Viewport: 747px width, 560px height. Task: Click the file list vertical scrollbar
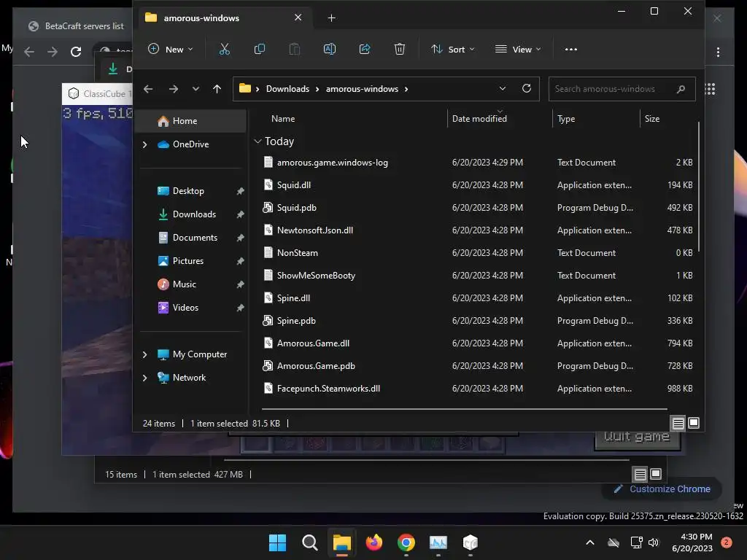[698, 187]
